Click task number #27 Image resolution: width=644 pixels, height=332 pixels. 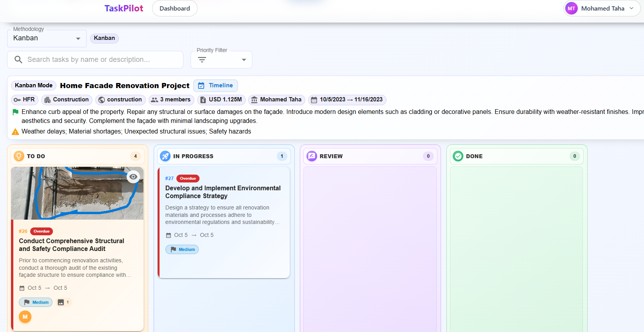tap(169, 179)
